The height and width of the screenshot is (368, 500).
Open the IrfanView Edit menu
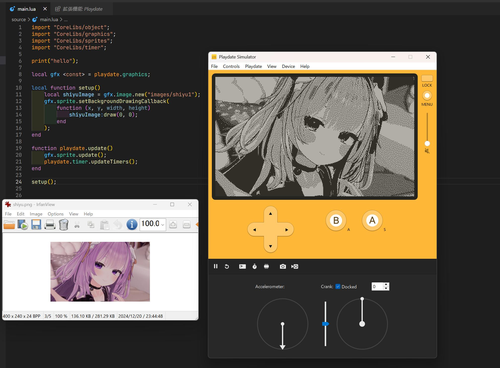pos(21,214)
